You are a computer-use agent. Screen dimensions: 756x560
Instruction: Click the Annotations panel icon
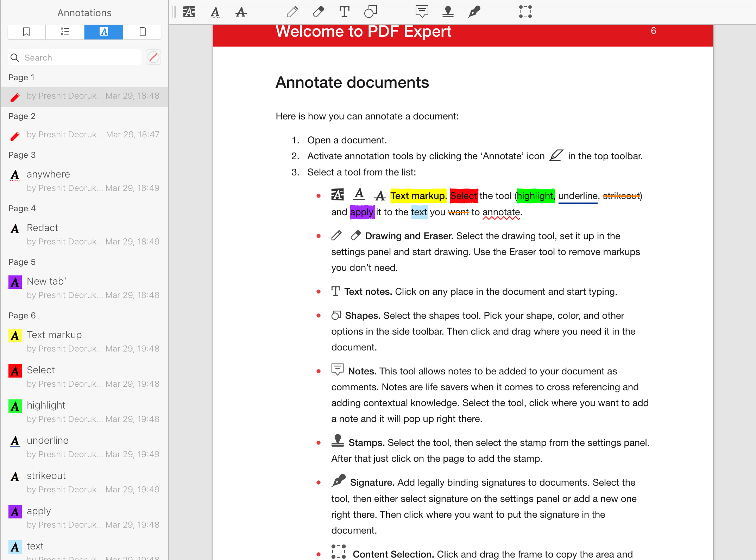pyautogui.click(x=103, y=31)
